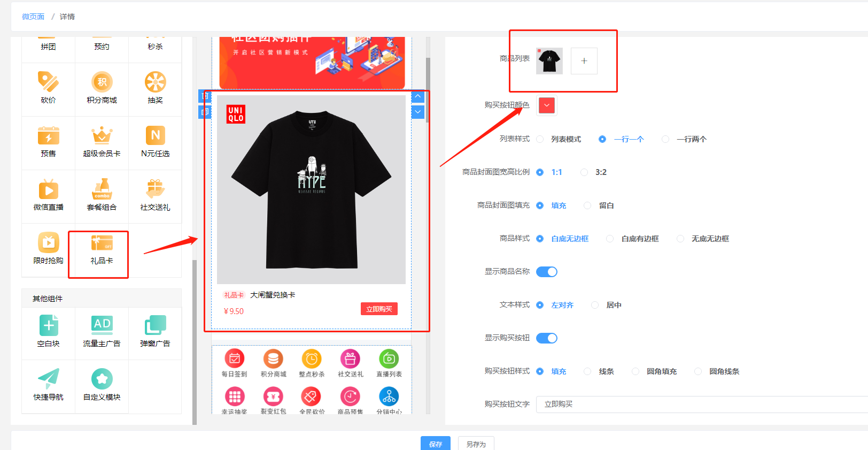Select the 砍价 component icon
The width and height of the screenshot is (868, 450).
click(48, 82)
